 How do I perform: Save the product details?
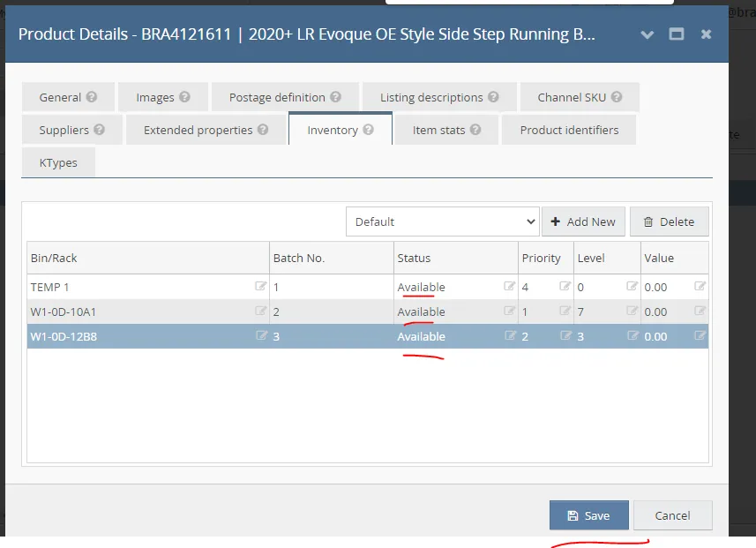click(x=588, y=515)
